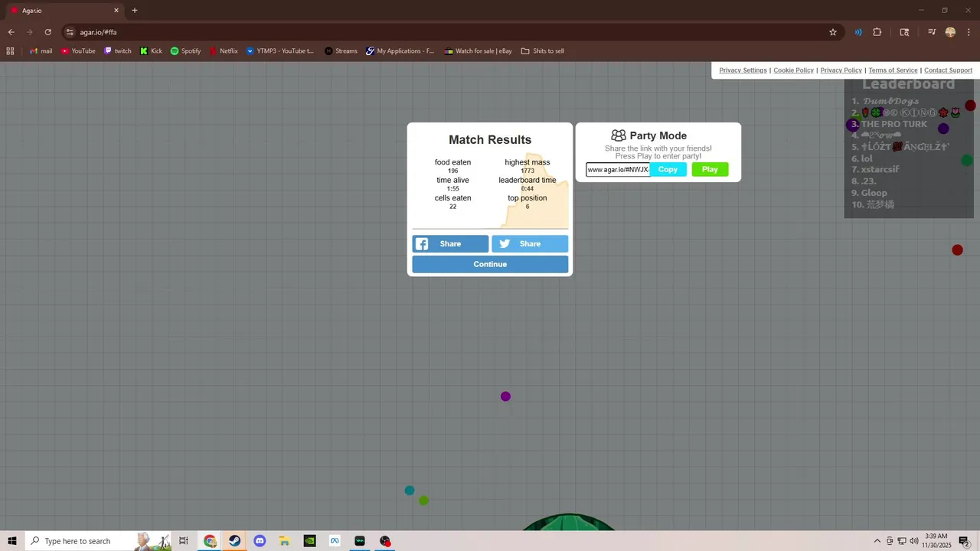The image size is (980, 551).
Task: Select the Agar.io browser tab
Action: tap(64, 11)
